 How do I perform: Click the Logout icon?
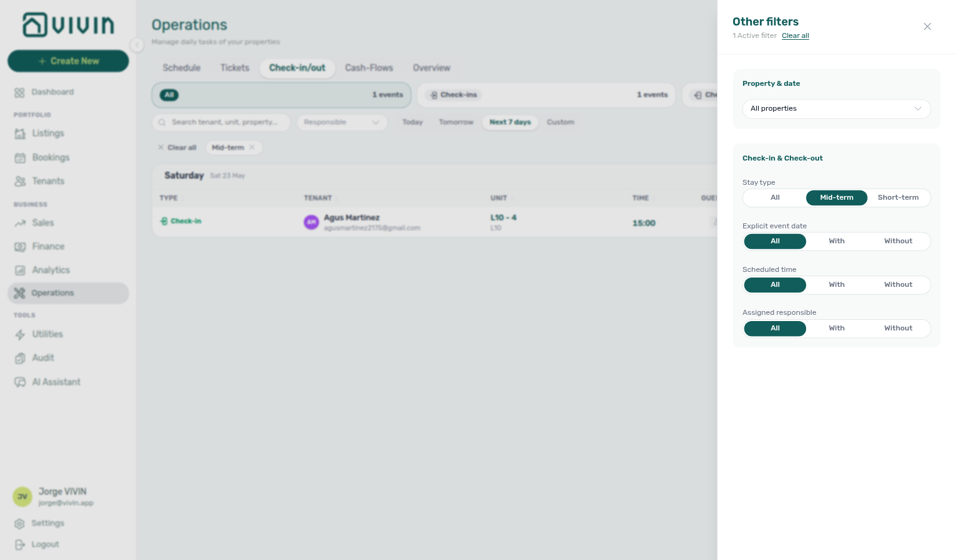(19, 545)
